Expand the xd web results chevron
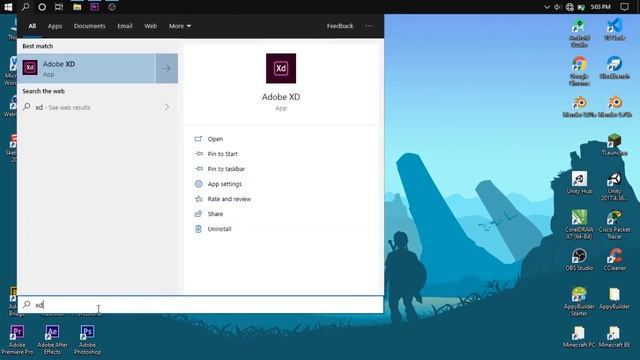Viewport: 640px width, 360px height. pos(167,107)
